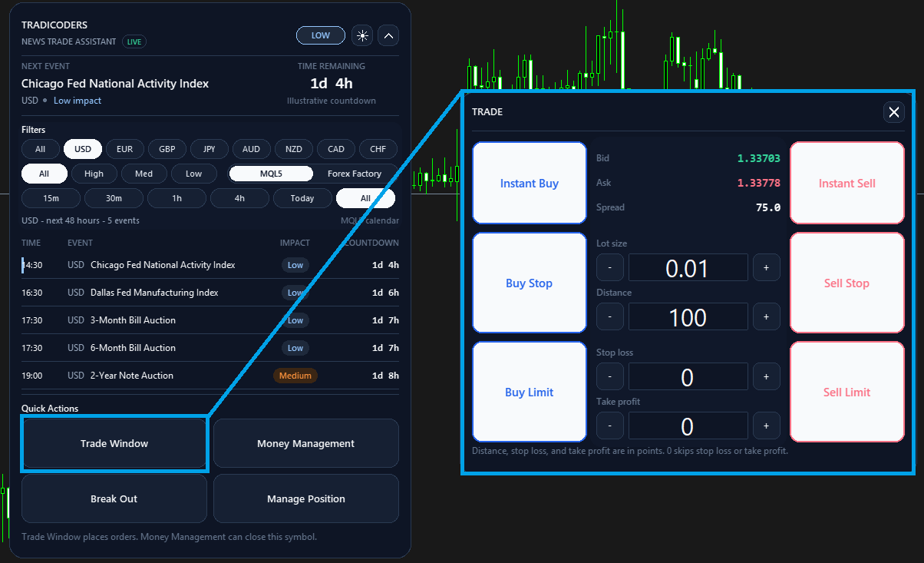Increase lot size with plus button
Screen dimensions: 924x563
click(767, 267)
